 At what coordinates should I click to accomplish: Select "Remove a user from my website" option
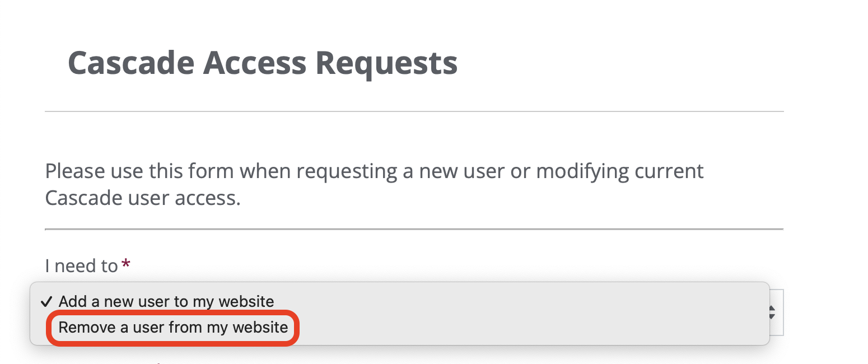(x=173, y=328)
